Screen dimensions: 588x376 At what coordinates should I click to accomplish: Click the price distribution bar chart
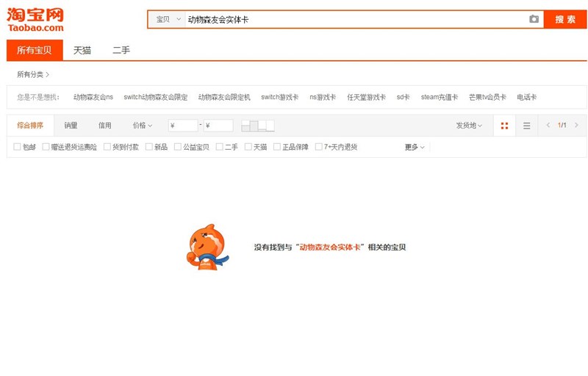click(x=258, y=126)
